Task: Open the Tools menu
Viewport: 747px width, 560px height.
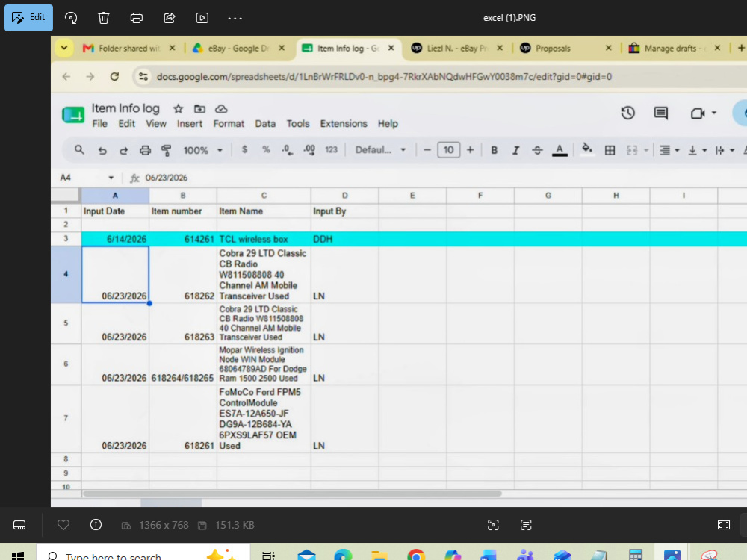Action: (x=298, y=124)
